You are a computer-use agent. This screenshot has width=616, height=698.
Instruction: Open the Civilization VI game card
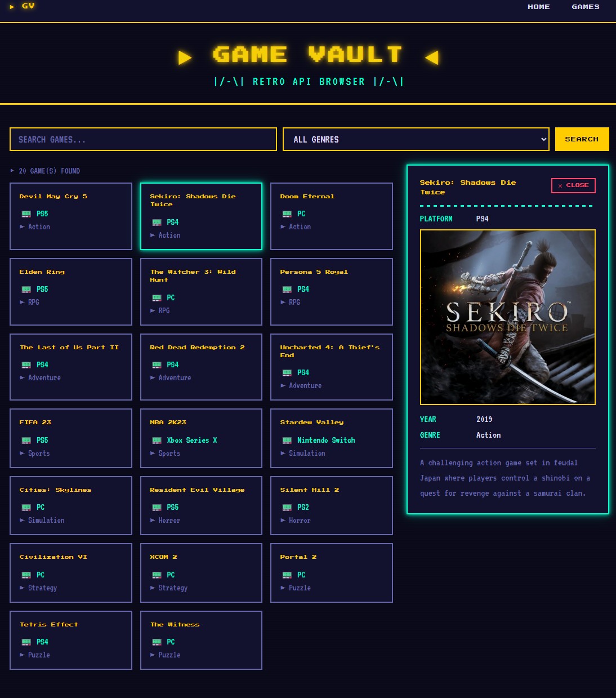point(71,573)
